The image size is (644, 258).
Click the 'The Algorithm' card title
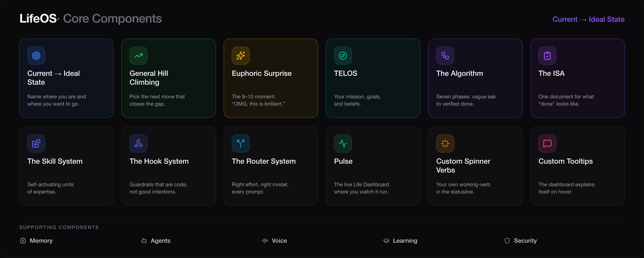[x=459, y=73]
